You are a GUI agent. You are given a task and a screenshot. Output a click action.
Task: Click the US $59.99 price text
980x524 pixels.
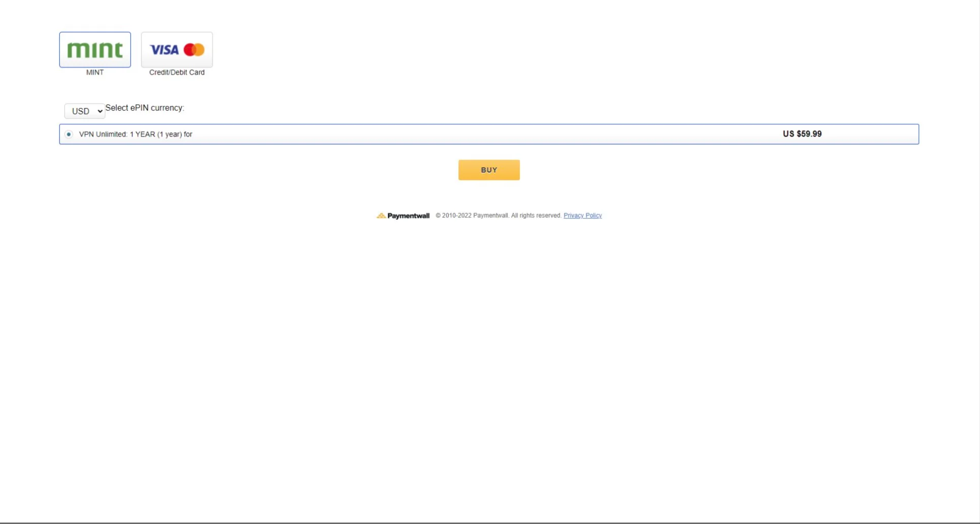click(x=802, y=134)
